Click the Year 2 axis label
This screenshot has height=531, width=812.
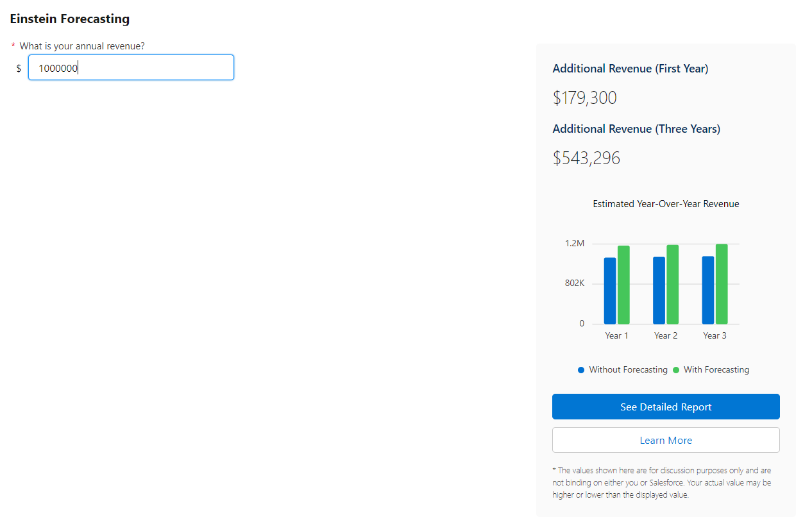(x=666, y=335)
